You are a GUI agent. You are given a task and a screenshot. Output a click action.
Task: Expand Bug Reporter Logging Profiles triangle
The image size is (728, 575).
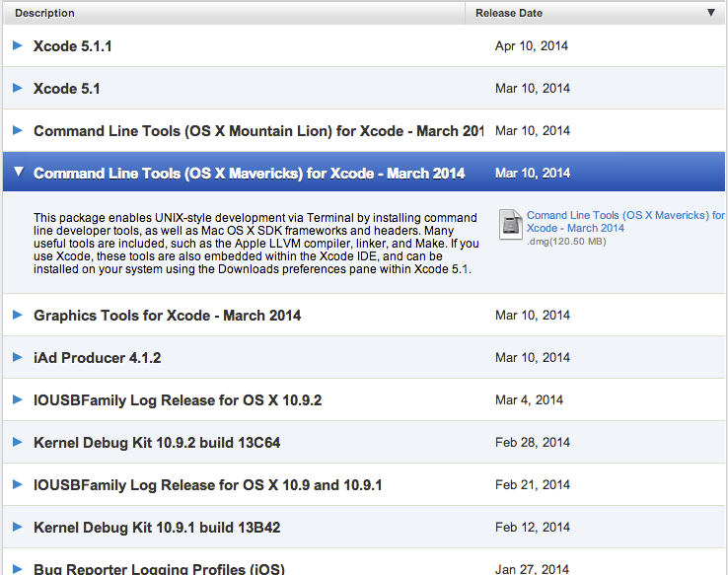pyautogui.click(x=18, y=568)
